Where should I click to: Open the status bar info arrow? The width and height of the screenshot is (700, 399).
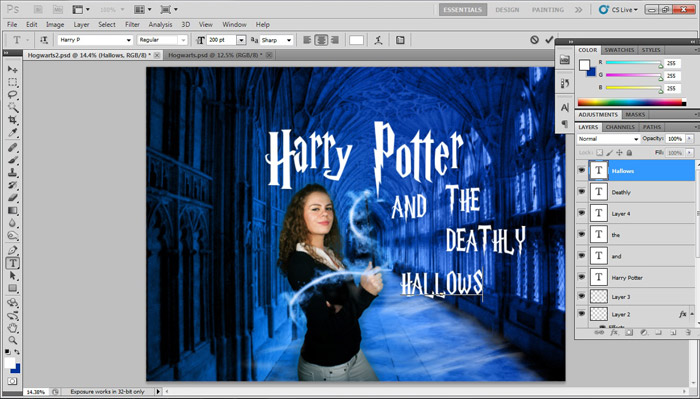coord(158,391)
